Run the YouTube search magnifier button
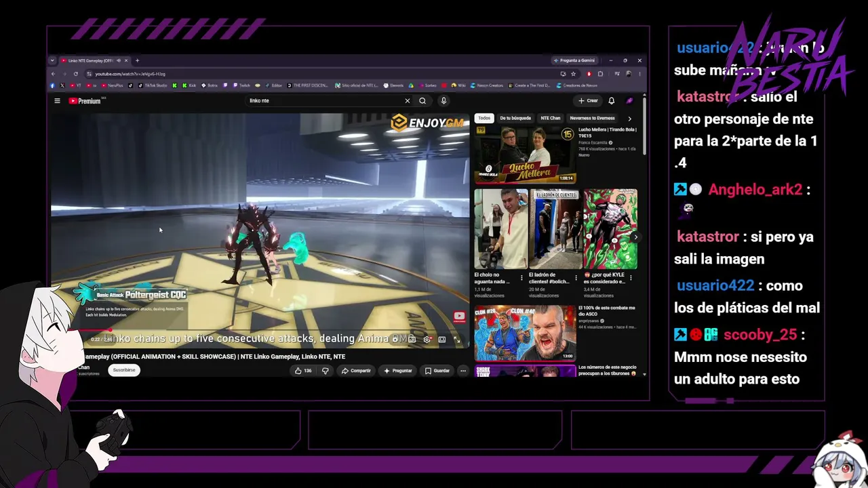868x488 pixels. tap(422, 101)
